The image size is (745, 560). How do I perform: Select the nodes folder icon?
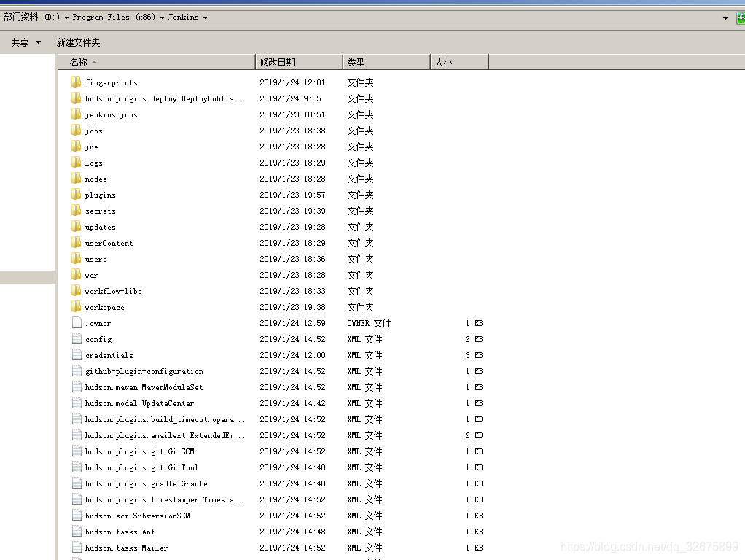point(76,178)
